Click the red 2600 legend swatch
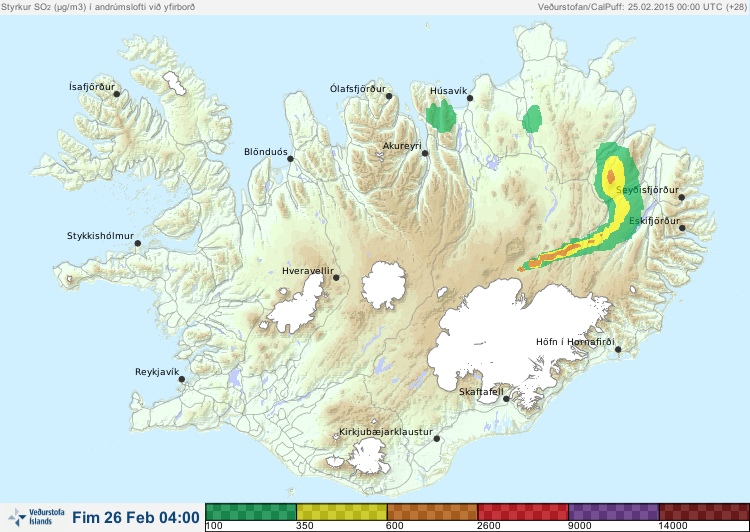Screen dimensions: 750x532 (523, 512)
